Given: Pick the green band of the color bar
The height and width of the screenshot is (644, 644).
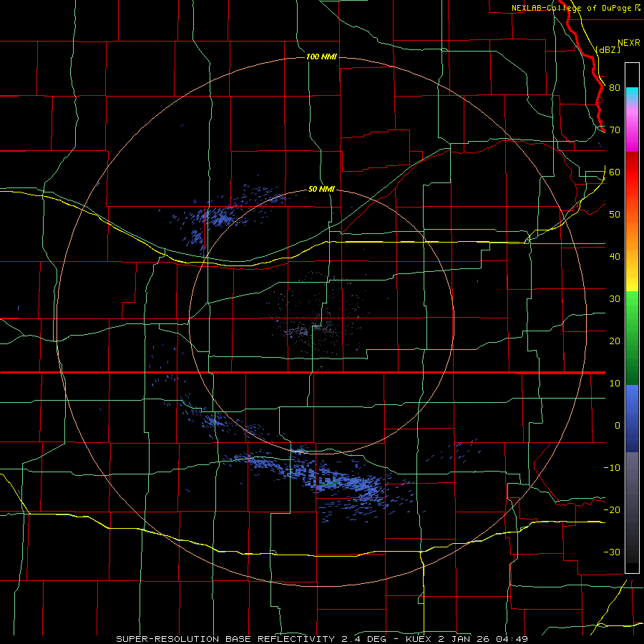Looking at the screenshot, I should click(632, 338).
